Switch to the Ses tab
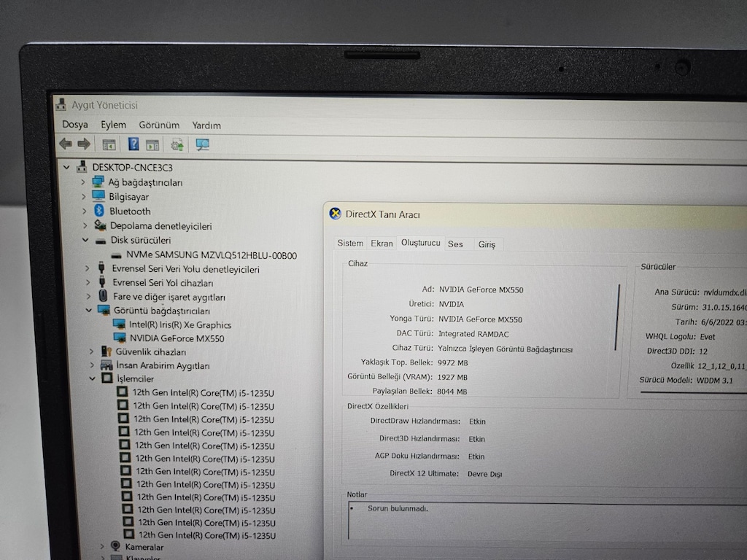The width and height of the screenshot is (747, 560). point(455,244)
